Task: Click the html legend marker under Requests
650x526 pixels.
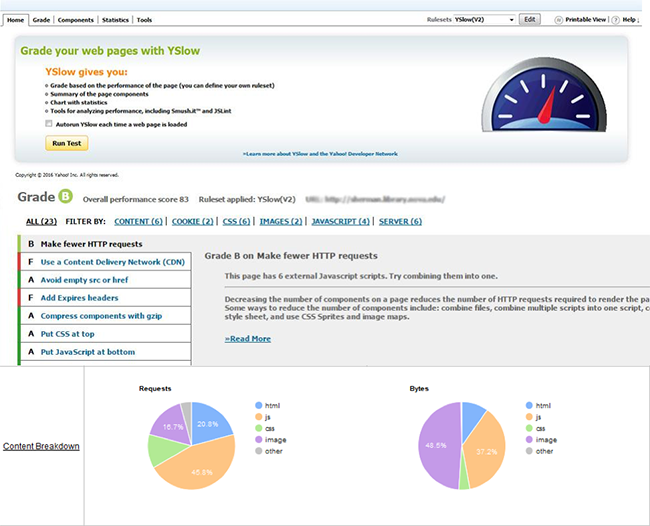Action: (x=261, y=405)
